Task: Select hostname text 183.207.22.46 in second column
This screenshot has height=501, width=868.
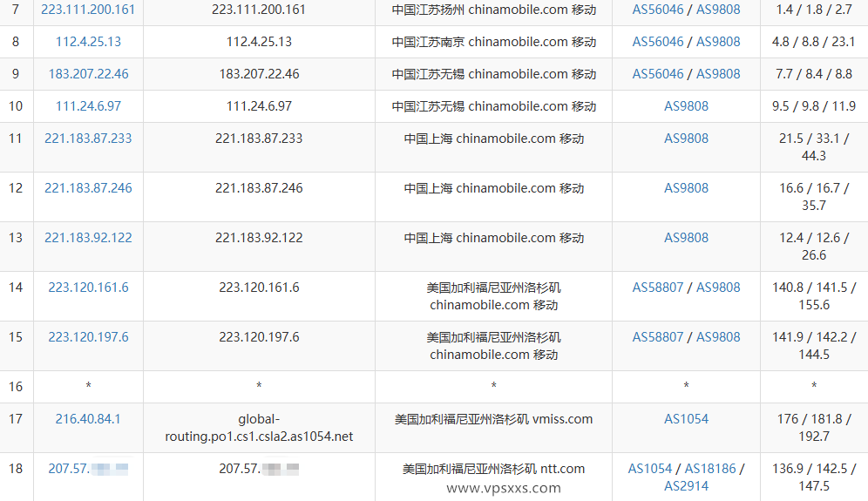Action: click(259, 74)
